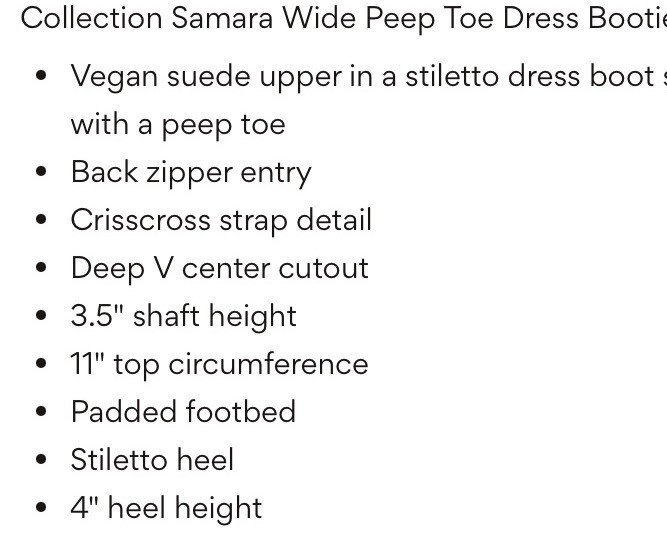Click the bullet dot before 3.5" shaft height
This screenshot has width=667, height=546.
(x=41, y=316)
